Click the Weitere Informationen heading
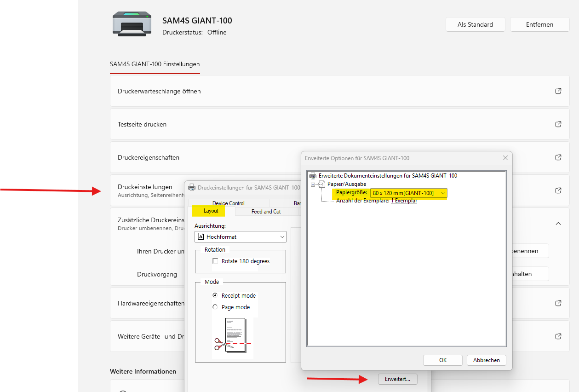The width and height of the screenshot is (579, 392). tap(143, 371)
